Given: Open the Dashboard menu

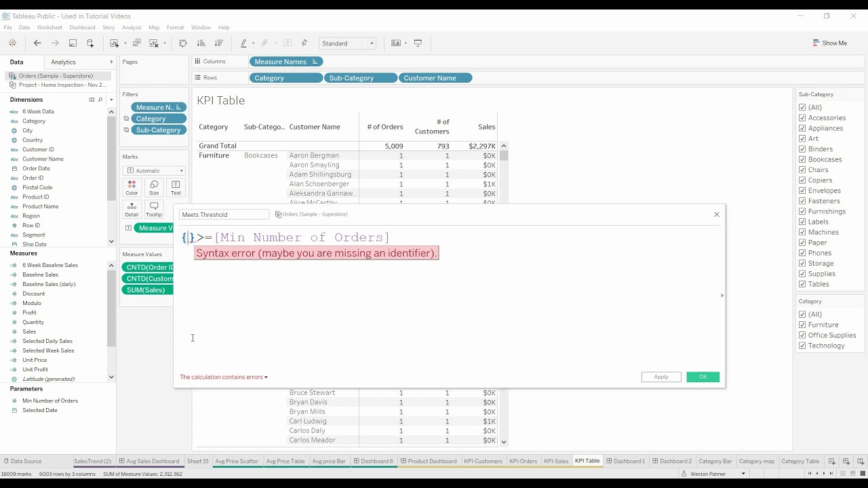Looking at the screenshot, I should [x=82, y=28].
